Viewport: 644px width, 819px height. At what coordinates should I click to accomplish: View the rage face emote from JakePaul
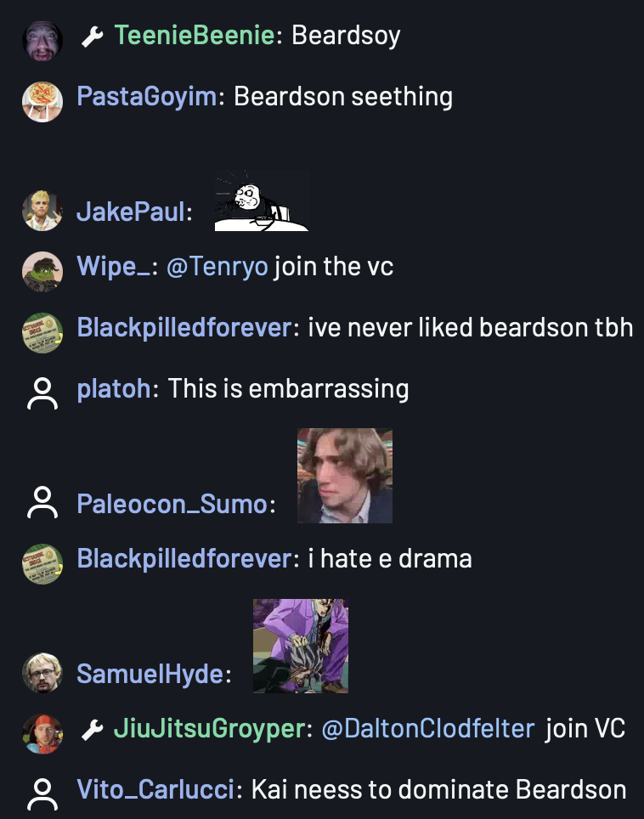[x=262, y=200]
